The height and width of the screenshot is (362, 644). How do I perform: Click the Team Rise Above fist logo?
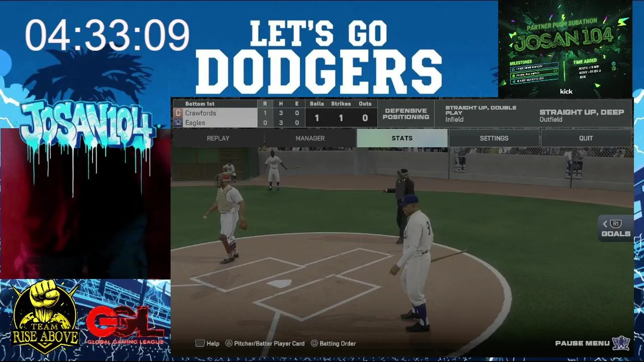pos(45,318)
